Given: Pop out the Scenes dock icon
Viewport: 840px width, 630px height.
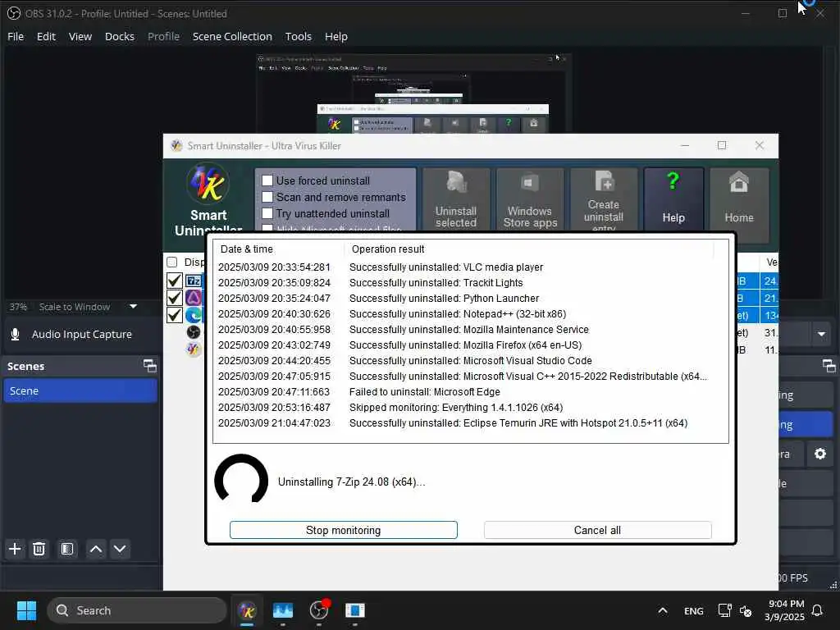Looking at the screenshot, I should 150,366.
